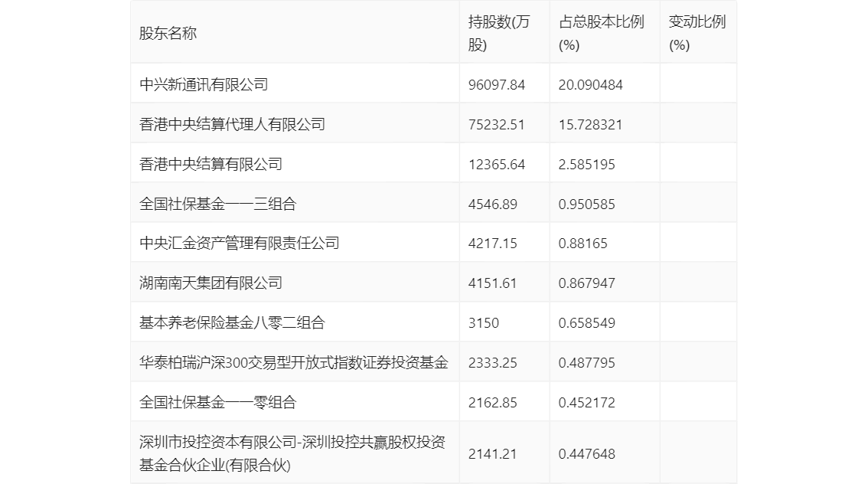Click shareholding value 4217.15
The width and height of the screenshot is (868, 484).
(x=493, y=243)
